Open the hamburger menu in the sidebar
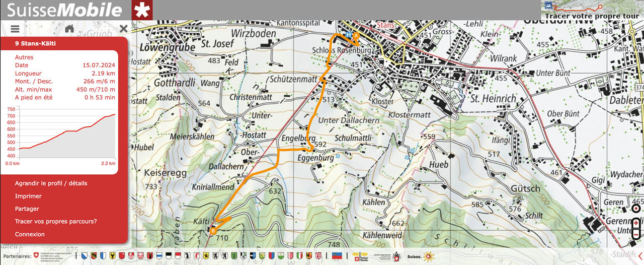Viewport: 644px width, 265px height. 15,29
